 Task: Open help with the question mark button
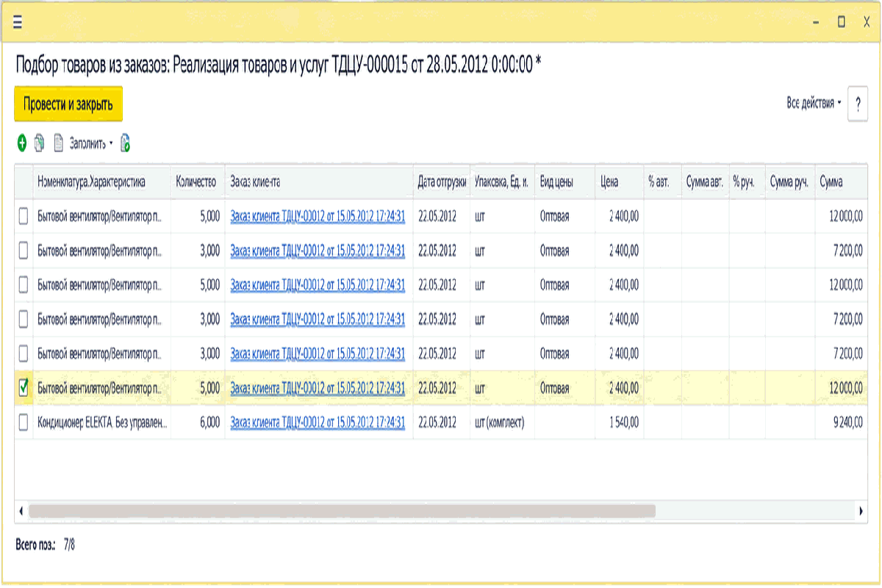[858, 104]
